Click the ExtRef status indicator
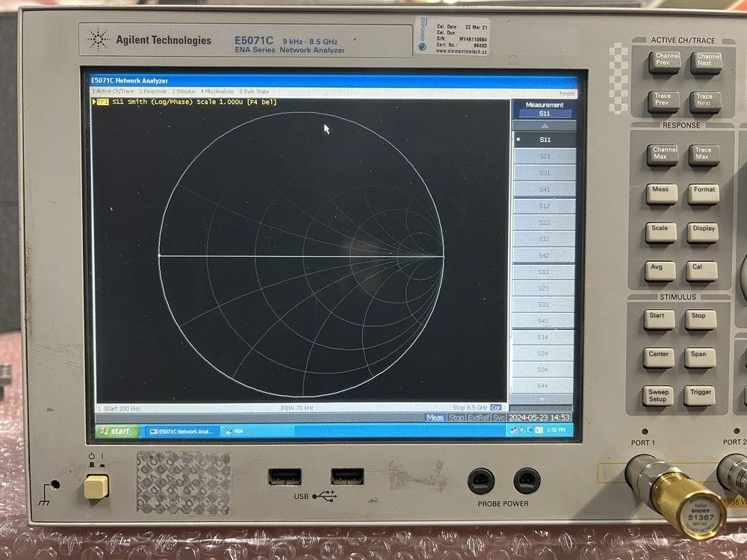Viewport: 747px width, 560px height. (x=478, y=417)
